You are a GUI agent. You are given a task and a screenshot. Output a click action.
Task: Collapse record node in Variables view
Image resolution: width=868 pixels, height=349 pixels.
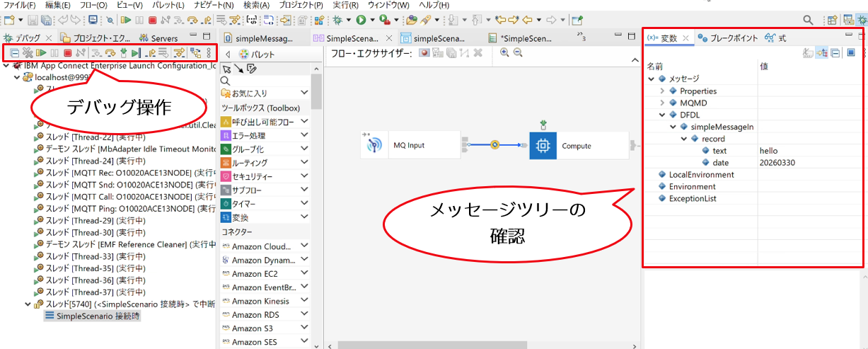pyautogui.click(x=684, y=139)
